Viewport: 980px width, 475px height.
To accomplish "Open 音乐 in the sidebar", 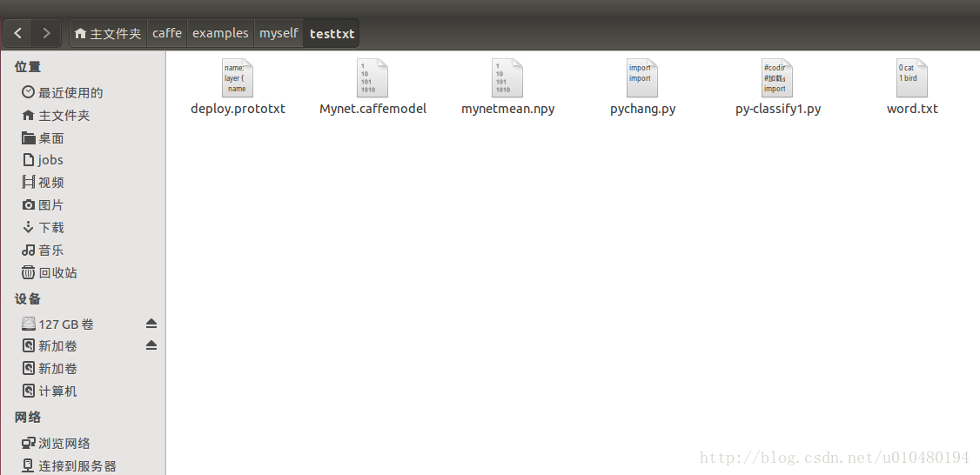I will (51, 250).
